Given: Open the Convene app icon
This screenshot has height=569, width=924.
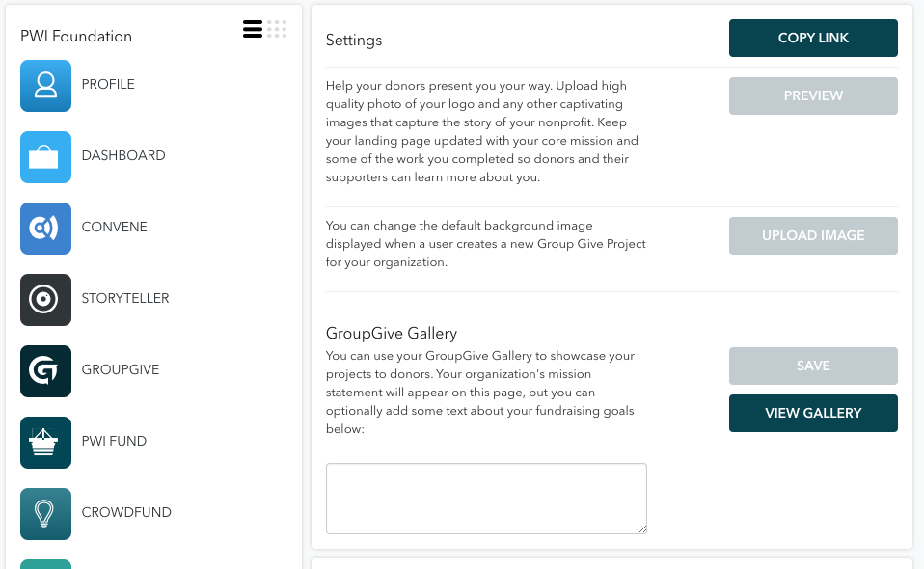Looking at the screenshot, I should coord(45,228).
